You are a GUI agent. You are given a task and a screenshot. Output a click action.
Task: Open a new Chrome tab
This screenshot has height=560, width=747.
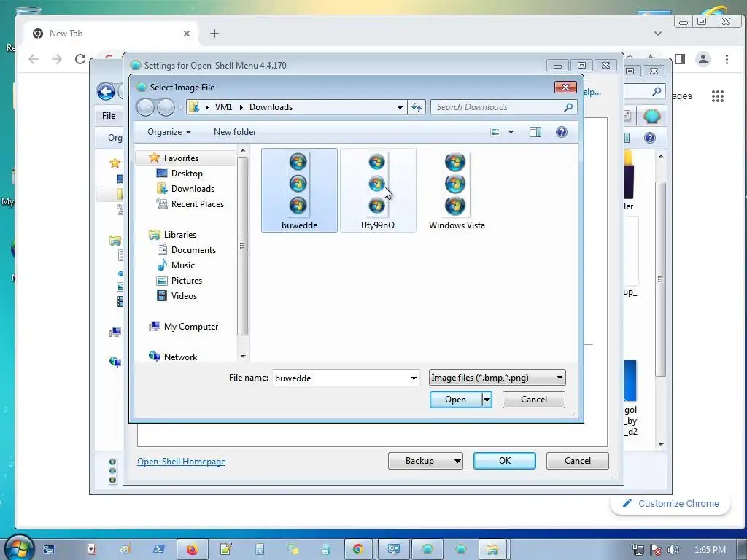coord(214,34)
